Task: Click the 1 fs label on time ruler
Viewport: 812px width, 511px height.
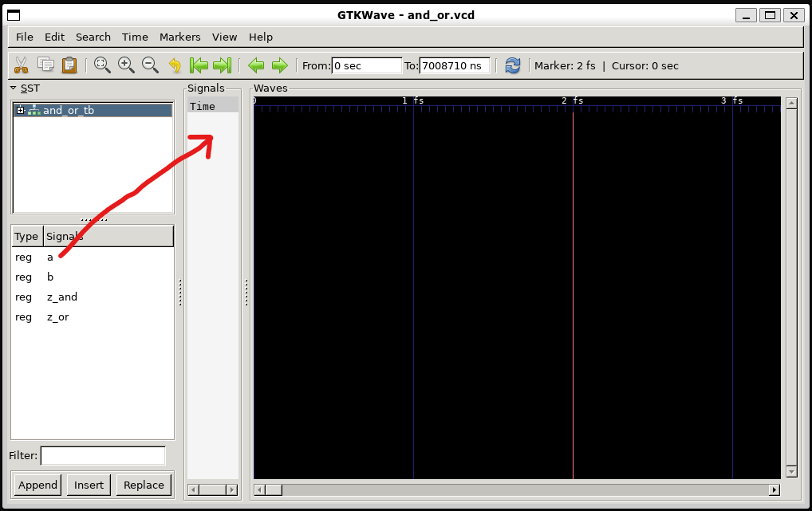Action: pos(413,100)
